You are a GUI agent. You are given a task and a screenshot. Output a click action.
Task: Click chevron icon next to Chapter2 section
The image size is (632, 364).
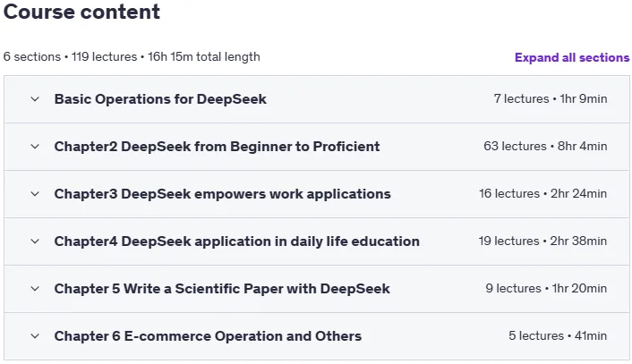point(35,147)
